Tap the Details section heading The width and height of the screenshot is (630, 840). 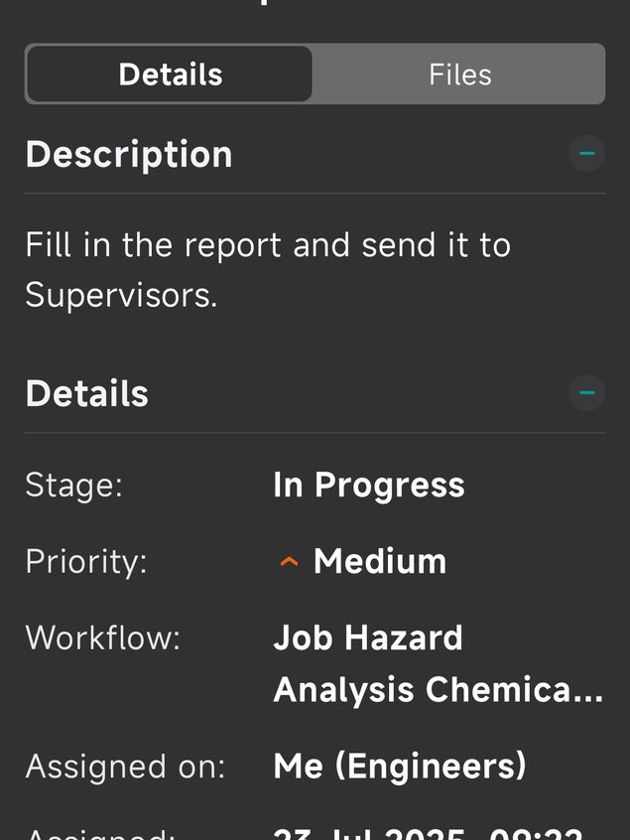pyautogui.click(x=87, y=394)
